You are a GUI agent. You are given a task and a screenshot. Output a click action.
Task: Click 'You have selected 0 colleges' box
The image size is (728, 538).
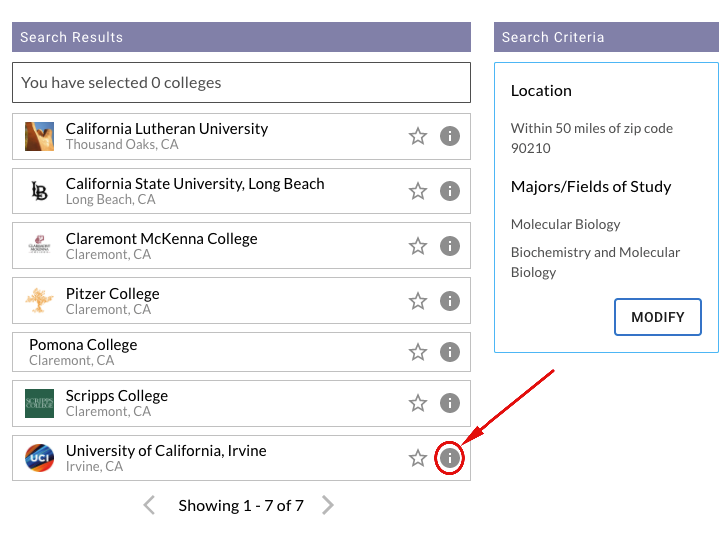click(x=241, y=83)
